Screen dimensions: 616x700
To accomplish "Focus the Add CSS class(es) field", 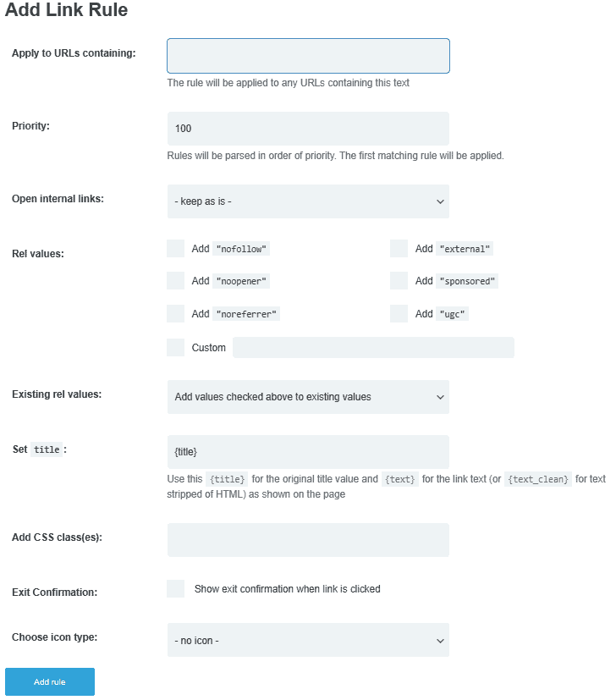I will pyautogui.click(x=308, y=540).
